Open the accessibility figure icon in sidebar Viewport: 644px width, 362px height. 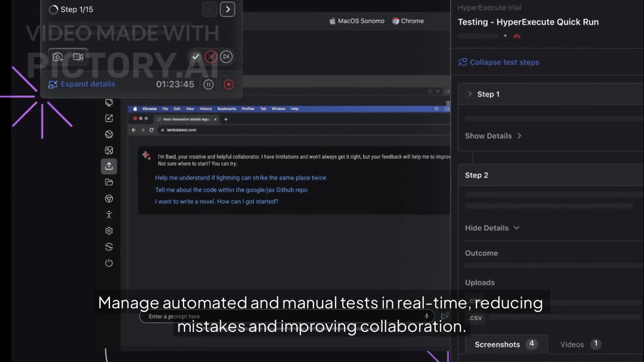(109, 215)
